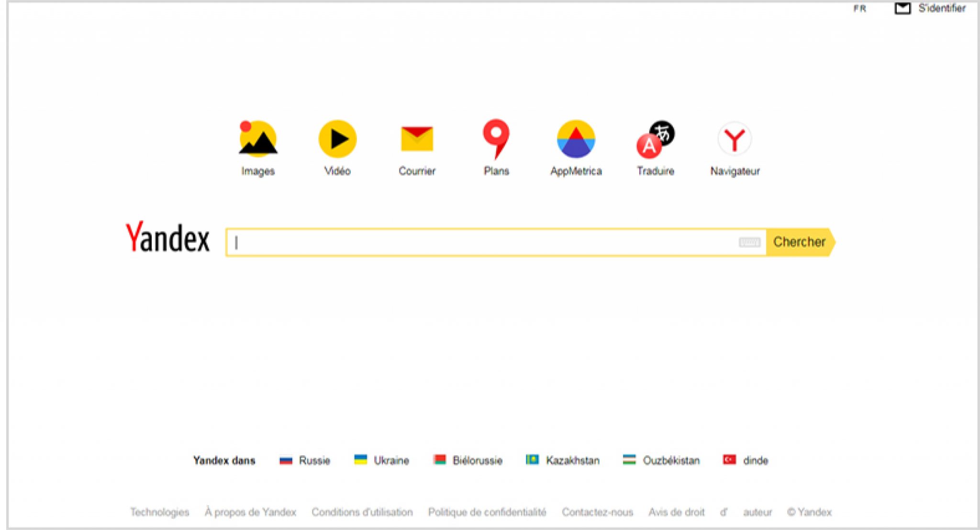
Task: Click the © Yandex footer text
Action: (x=810, y=512)
